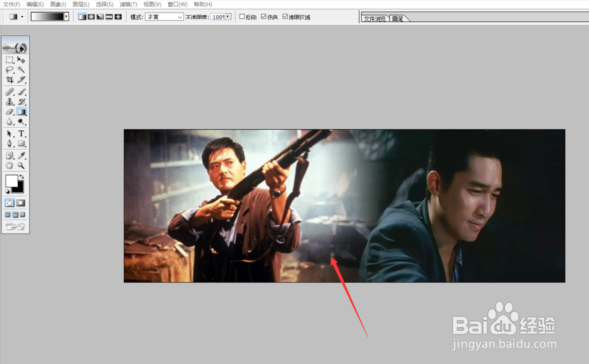
Task: Select the Notes tool
Action: 9,155
